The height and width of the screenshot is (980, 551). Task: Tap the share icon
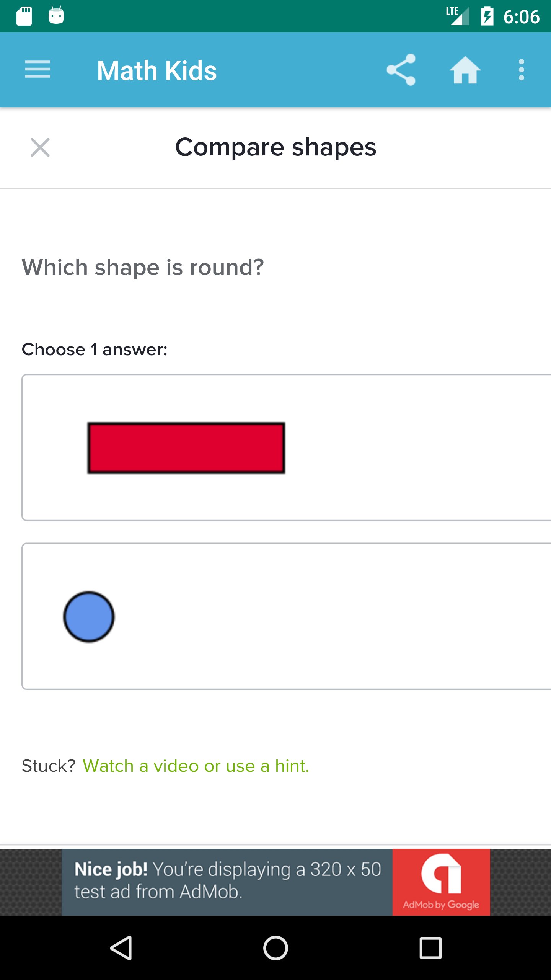pos(401,70)
